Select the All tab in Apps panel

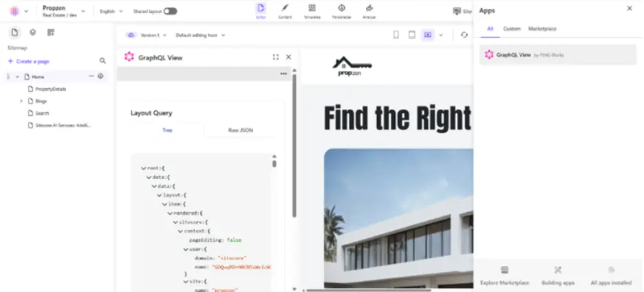[490, 29]
